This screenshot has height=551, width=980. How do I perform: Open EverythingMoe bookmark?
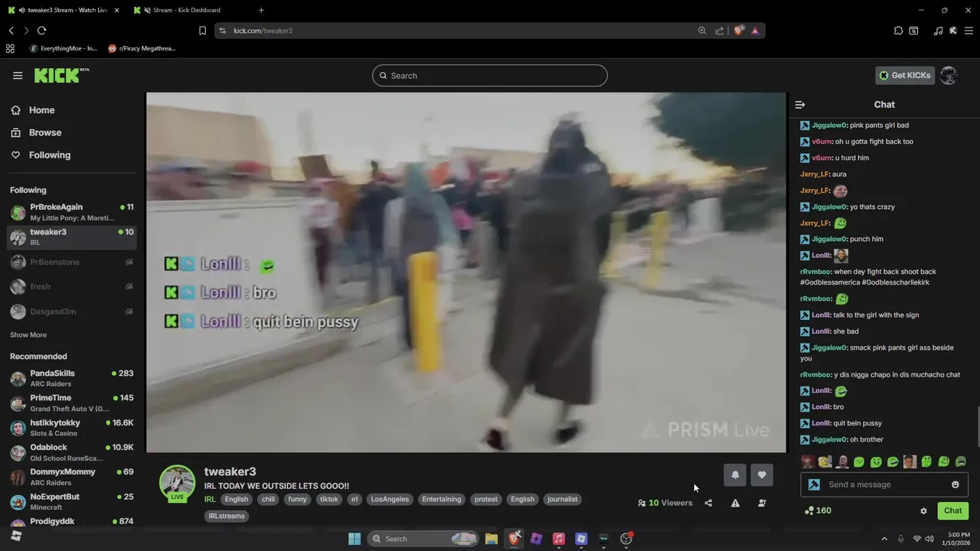click(64, 48)
